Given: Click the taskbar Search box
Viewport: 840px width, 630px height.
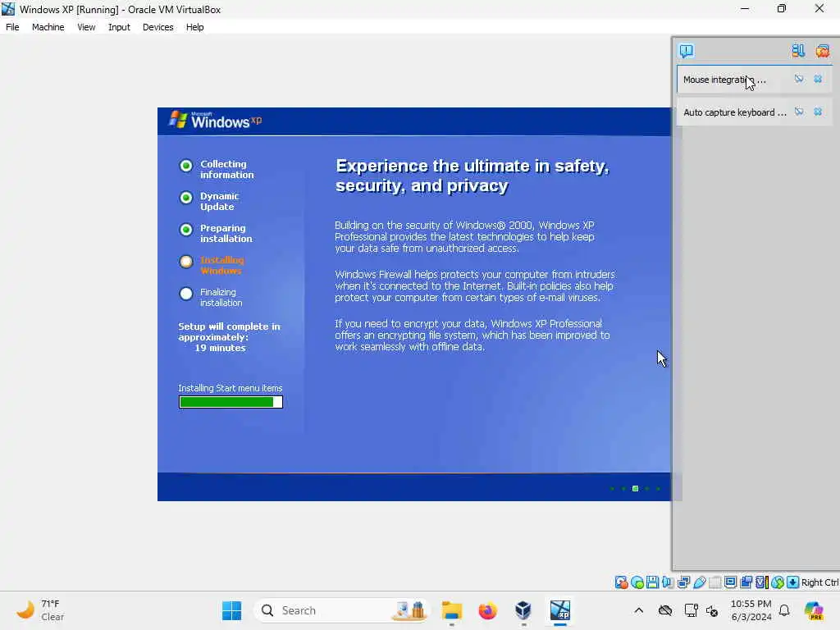Looking at the screenshot, I should (343, 610).
